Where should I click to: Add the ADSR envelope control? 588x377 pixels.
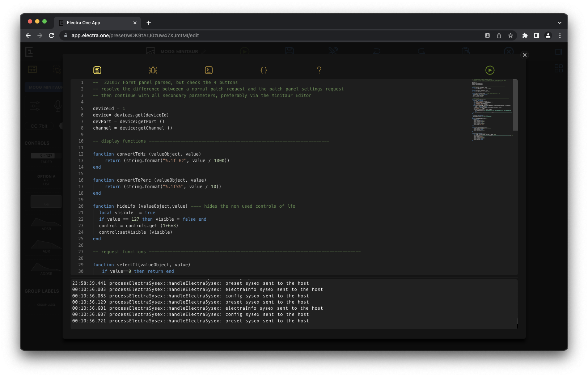click(46, 223)
